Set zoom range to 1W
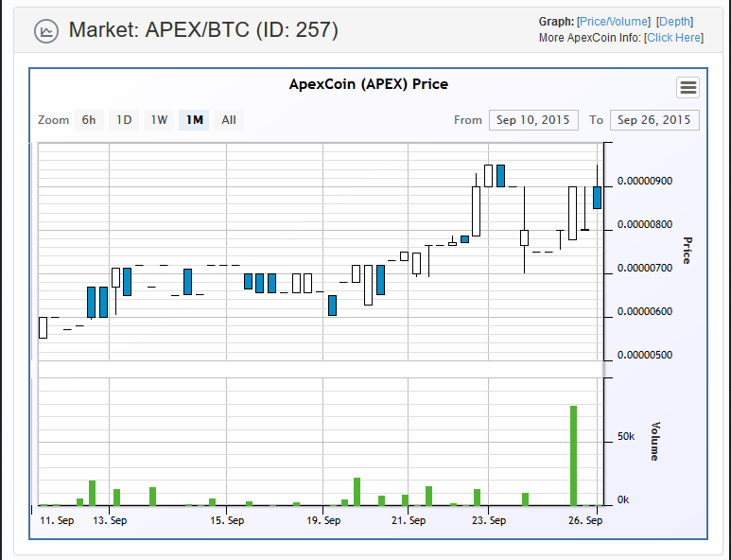This screenshot has height=560, width=731. (x=159, y=120)
